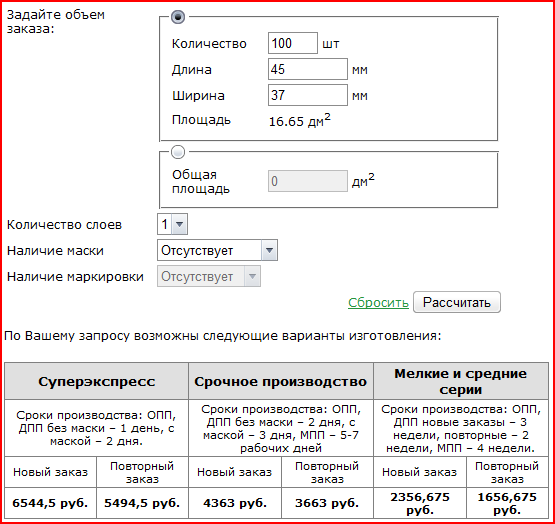Viewport: 555px width, 524px height.
Task: Click the Мелкие и средние серии header
Action: pos(461,381)
